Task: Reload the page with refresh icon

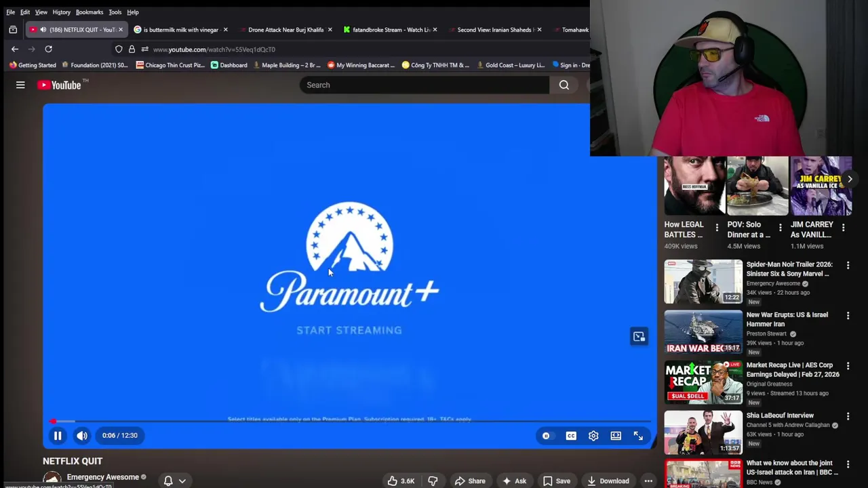Action: pos(48,49)
